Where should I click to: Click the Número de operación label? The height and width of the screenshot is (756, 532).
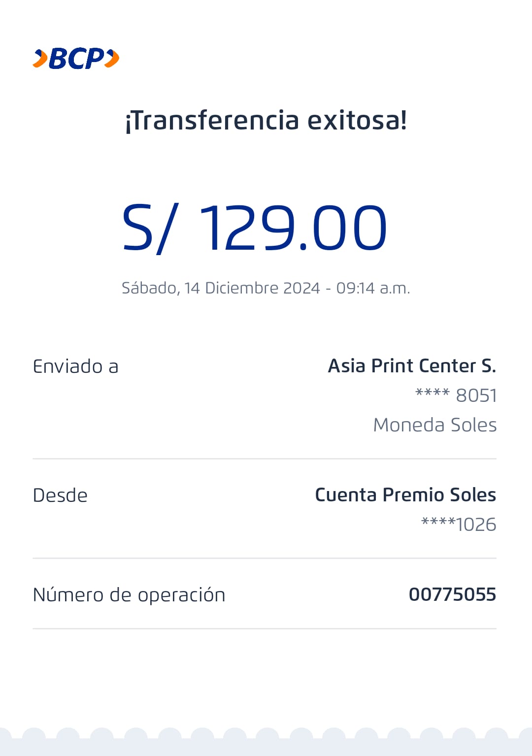pos(129,595)
